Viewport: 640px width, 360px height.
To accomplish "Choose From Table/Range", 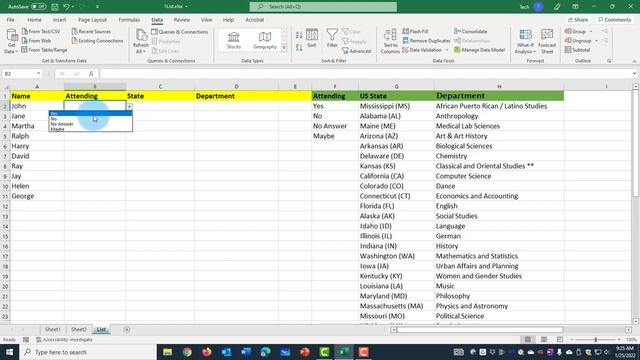I will pos(44,50).
